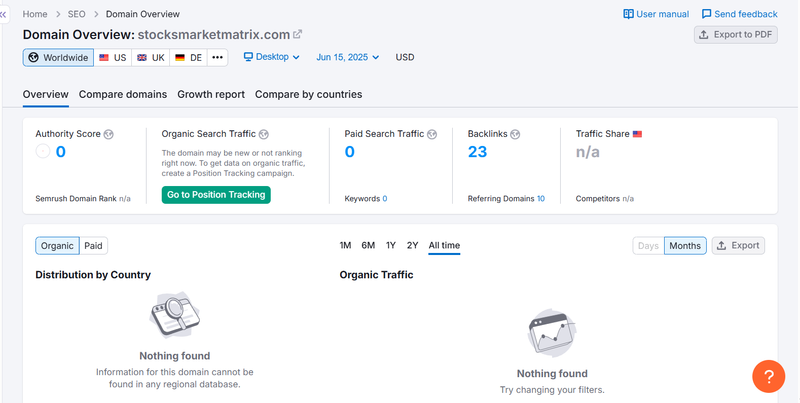
Task: Click the Paid Search Traffic value 0
Action: pos(349,152)
